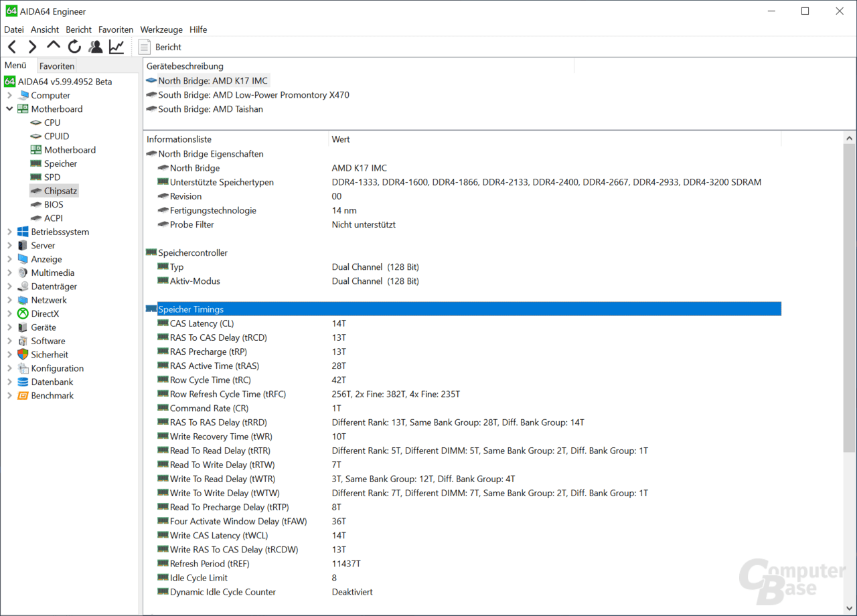Screen dimensions: 857x616
Task: Open the Ansicht menu
Action: pyautogui.click(x=45, y=29)
